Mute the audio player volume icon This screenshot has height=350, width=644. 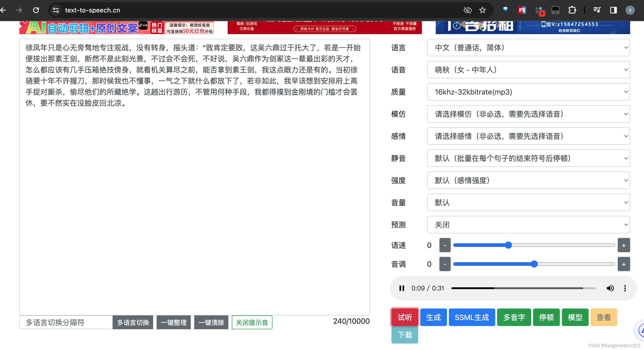coord(610,288)
